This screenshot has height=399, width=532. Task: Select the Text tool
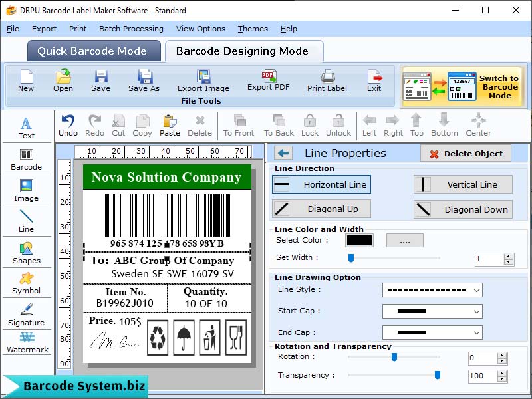pyautogui.click(x=26, y=128)
